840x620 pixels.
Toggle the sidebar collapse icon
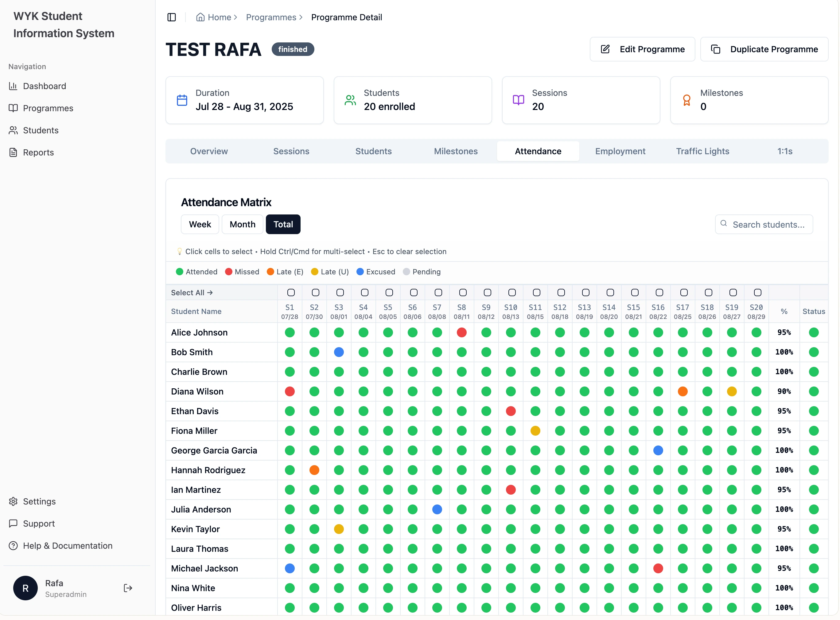(171, 17)
